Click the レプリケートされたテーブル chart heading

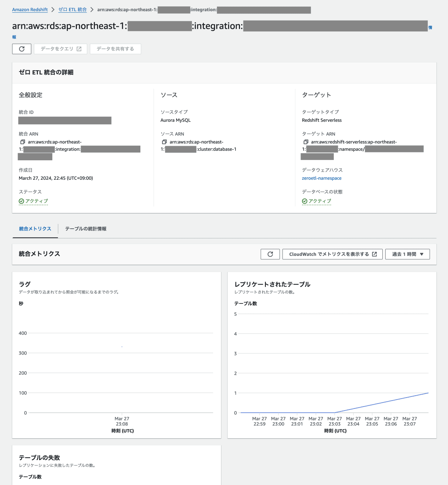tap(273, 284)
